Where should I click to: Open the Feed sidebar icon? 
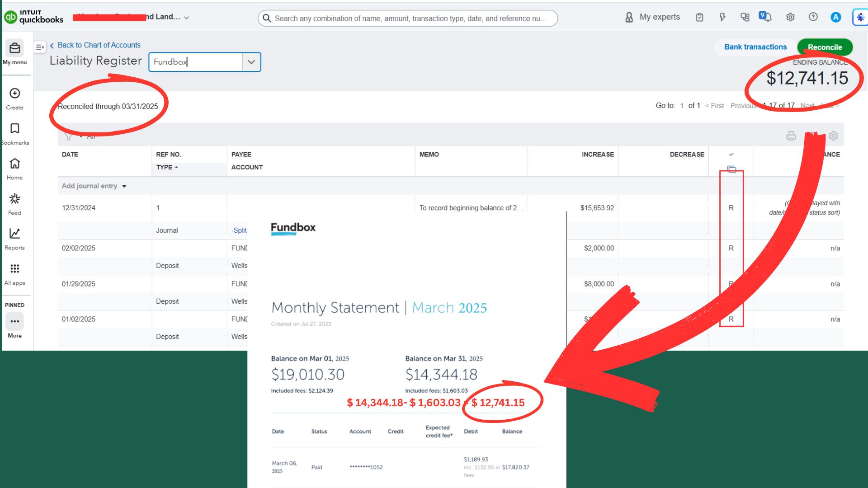tap(14, 204)
